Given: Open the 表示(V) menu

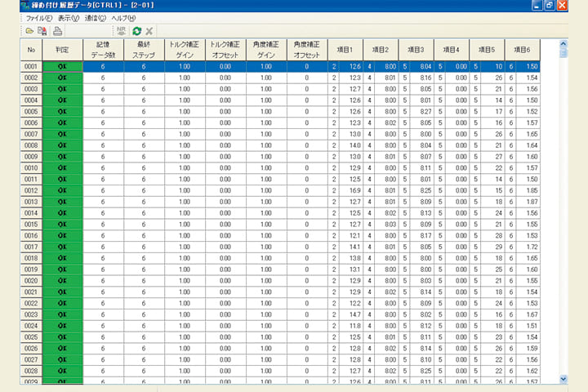Looking at the screenshot, I should 69,18.
